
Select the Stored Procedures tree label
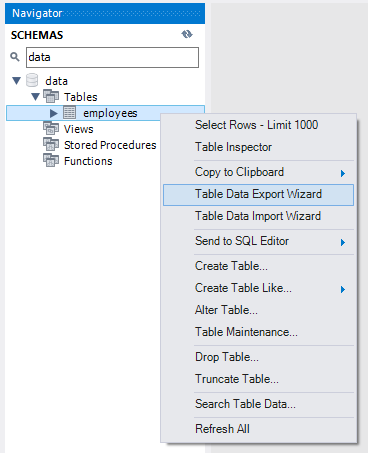110,145
